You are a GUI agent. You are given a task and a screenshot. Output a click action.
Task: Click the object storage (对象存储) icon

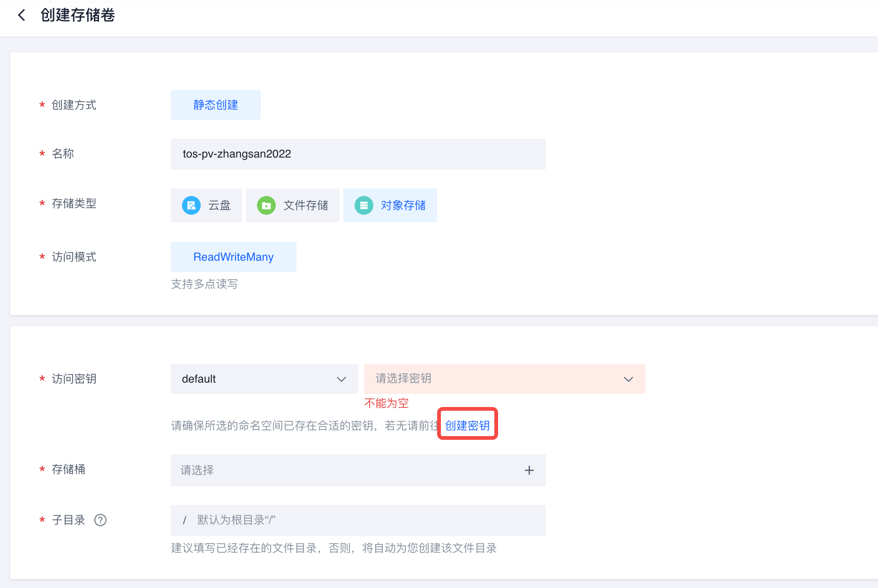pyautogui.click(x=364, y=205)
